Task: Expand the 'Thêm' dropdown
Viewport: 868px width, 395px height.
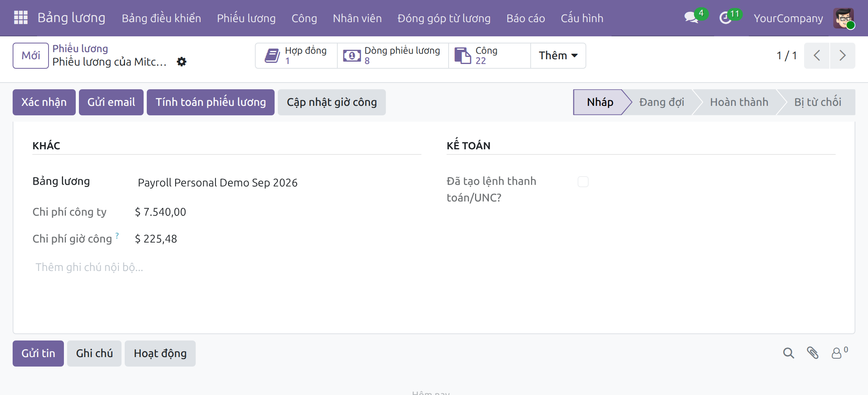Action: click(558, 56)
